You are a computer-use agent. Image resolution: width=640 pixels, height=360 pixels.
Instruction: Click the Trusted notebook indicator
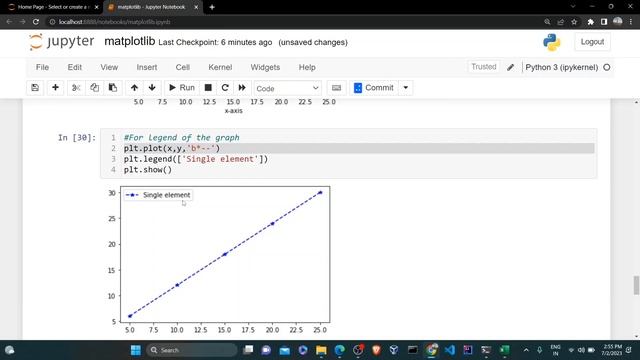[484, 67]
